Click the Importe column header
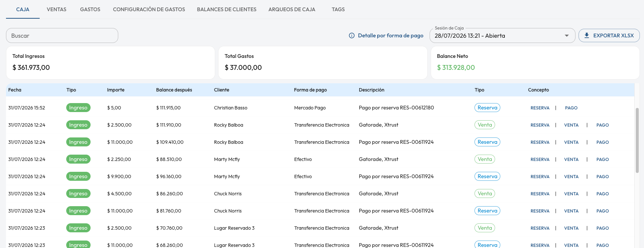This screenshot has height=248, width=644. tap(116, 90)
